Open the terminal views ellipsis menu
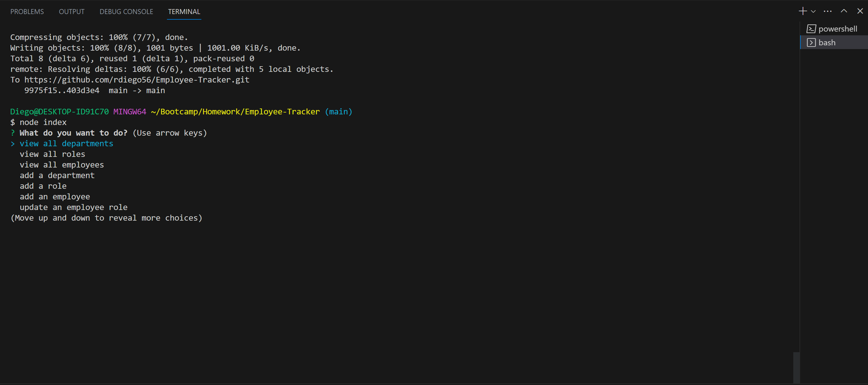Image resolution: width=868 pixels, height=385 pixels. coord(828,11)
